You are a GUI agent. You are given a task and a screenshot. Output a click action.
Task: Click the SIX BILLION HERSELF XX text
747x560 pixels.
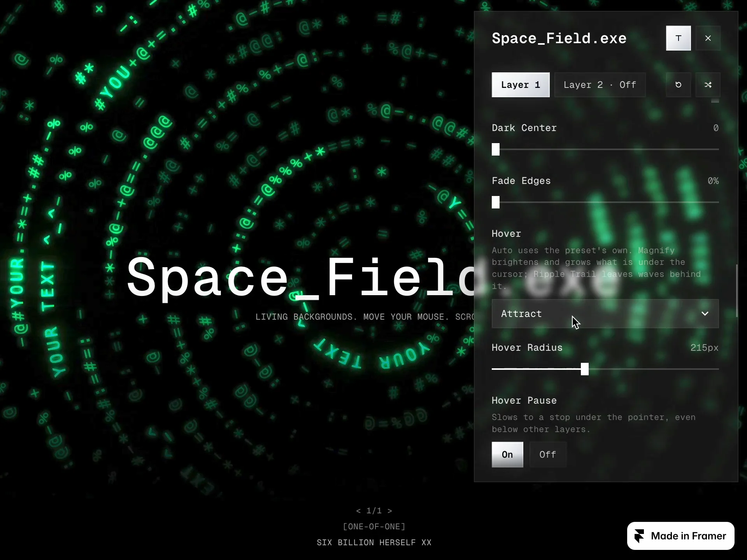(374, 542)
